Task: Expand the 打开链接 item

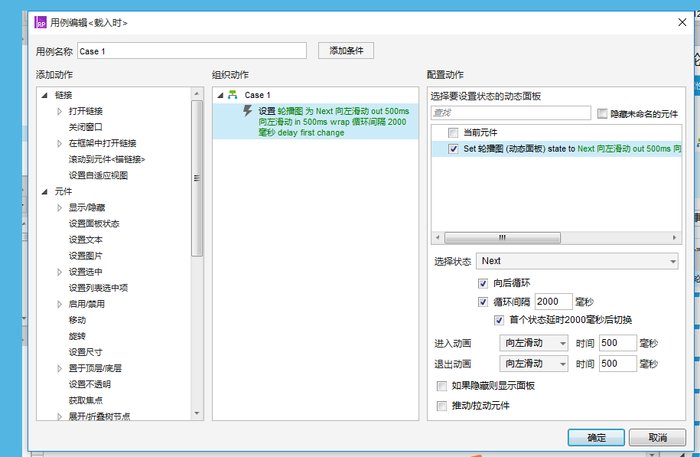Action: coord(59,111)
